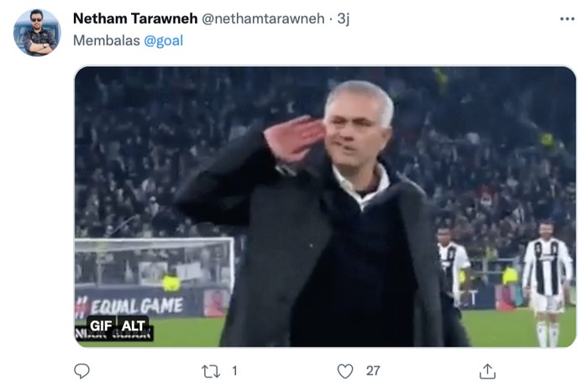588x391 pixels.
Task: Open Netham Tarawneh's profile picture
Action: 37,33
